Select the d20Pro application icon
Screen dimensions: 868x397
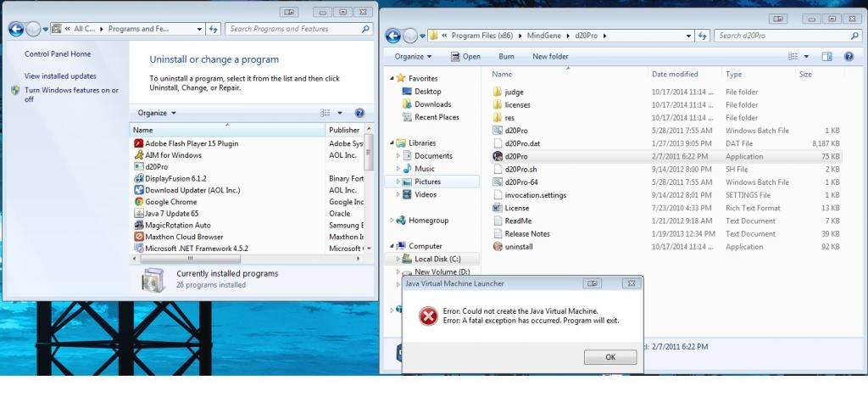pos(497,157)
